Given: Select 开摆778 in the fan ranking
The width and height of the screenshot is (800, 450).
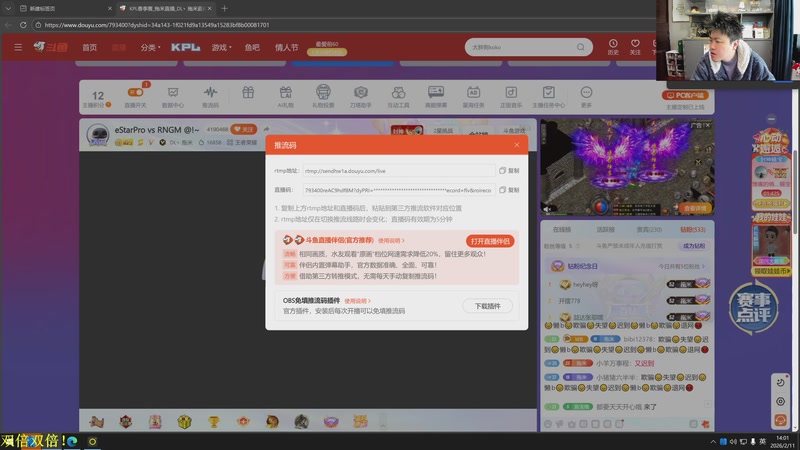Looking at the screenshot, I should (x=569, y=301).
